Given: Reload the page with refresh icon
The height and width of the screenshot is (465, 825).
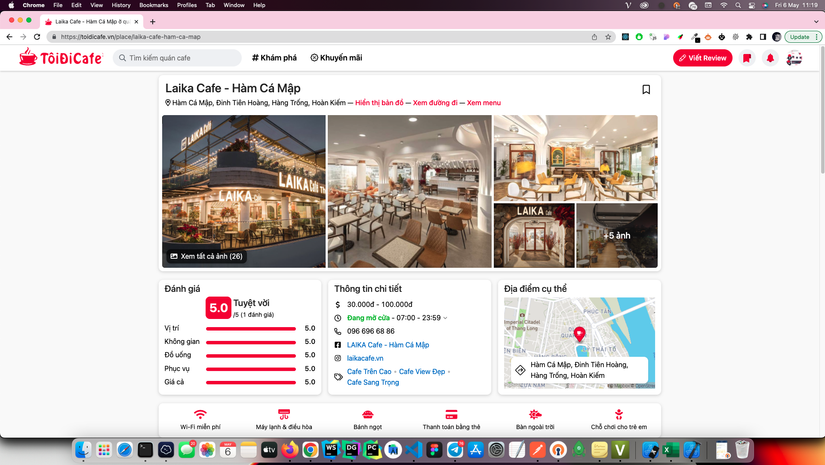Looking at the screenshot, I should (37, 37).
